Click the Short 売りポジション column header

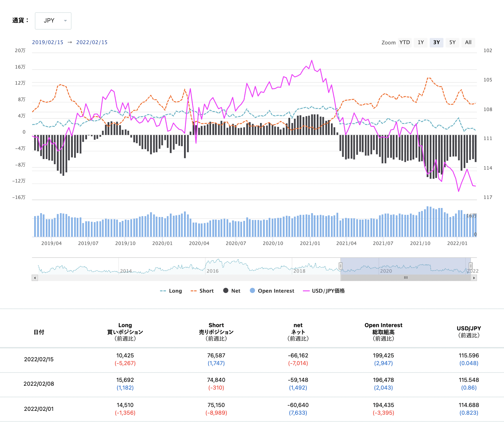pos(216,332)
